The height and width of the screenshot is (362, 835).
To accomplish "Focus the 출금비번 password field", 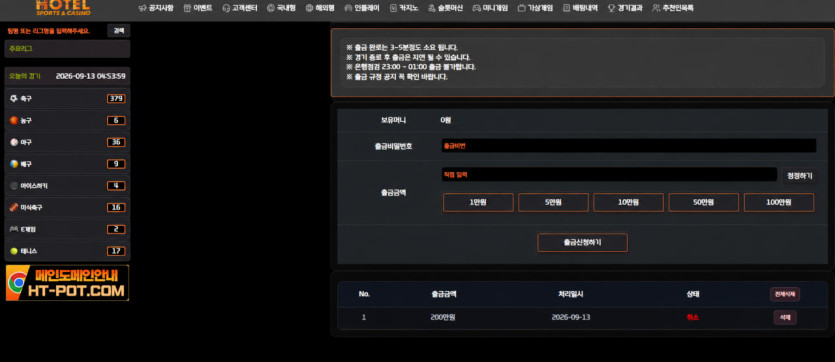I will click(629, 146).
